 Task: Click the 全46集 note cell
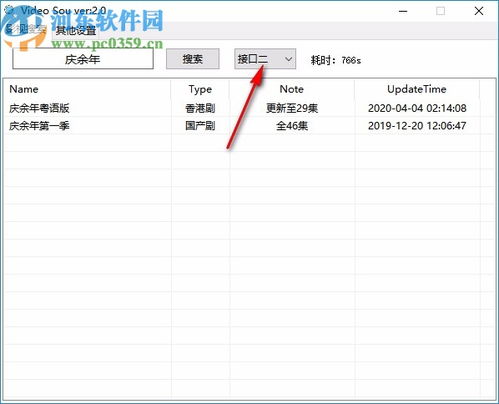pyautogui.click(x=292, y=126)
